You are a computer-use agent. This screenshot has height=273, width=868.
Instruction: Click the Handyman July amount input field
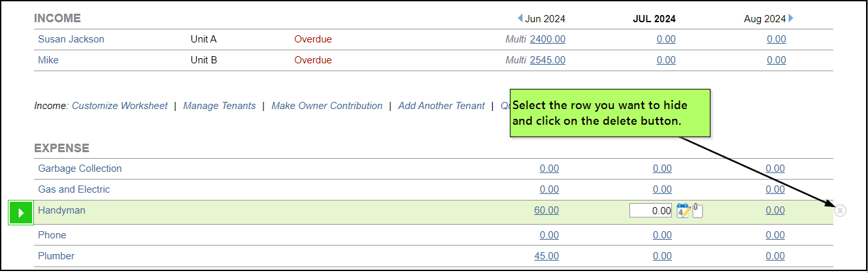[x=650, y=210]
